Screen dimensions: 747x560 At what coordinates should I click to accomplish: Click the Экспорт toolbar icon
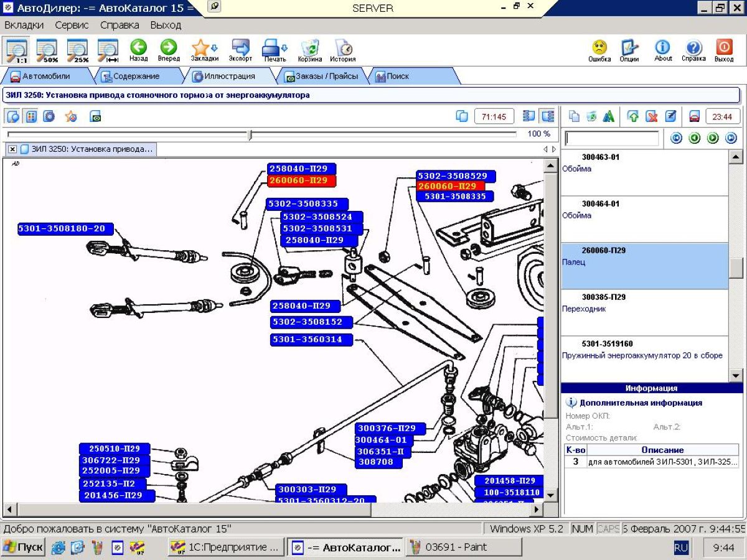click(240, 50)
